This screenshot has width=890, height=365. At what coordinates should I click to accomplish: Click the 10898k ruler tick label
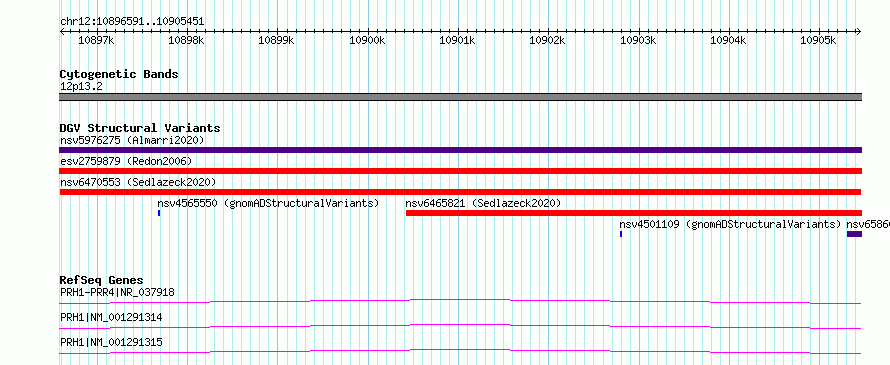click(x=186, y=40)
